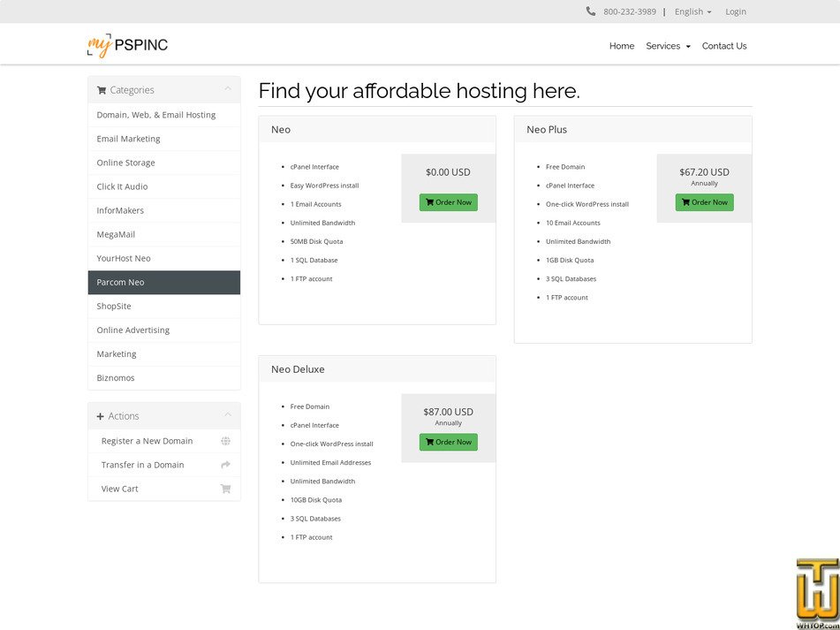Order the Neo Plus plan at $67.20
Viewport: 840px width, 630px height.
[x=705, y=202]
